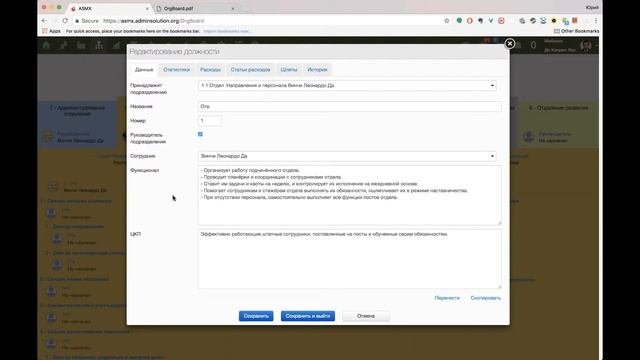Reload the browser page
The image size is (640, 360).
(x=65, y=20)
